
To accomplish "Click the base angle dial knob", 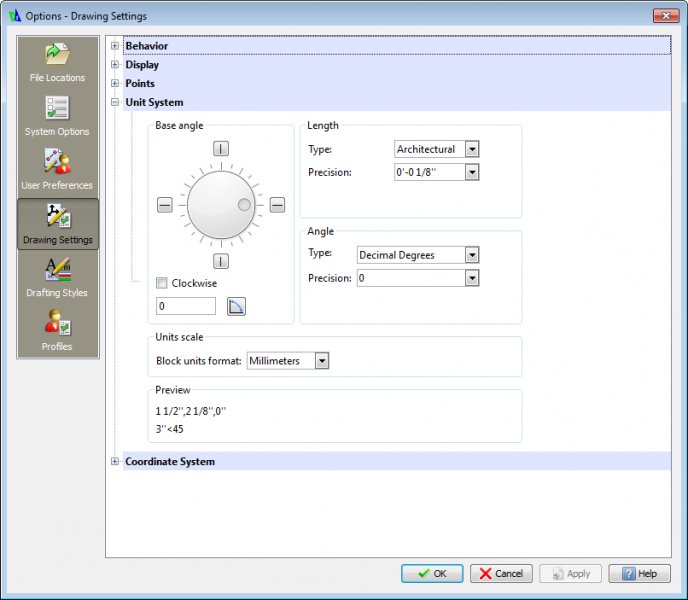I will (x=221, y=205).
